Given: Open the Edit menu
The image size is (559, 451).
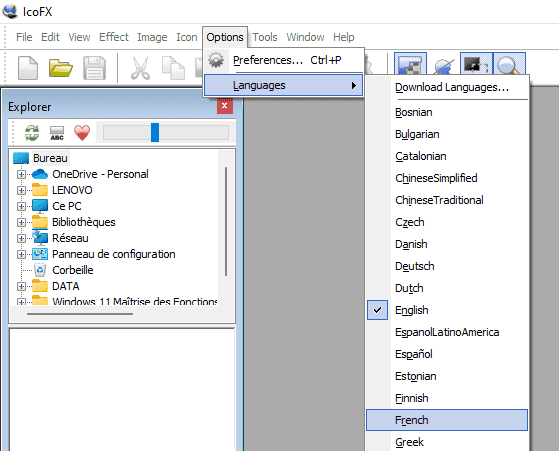Looking at the screenshot, I should pyautogui.click(x=50, y=37).
